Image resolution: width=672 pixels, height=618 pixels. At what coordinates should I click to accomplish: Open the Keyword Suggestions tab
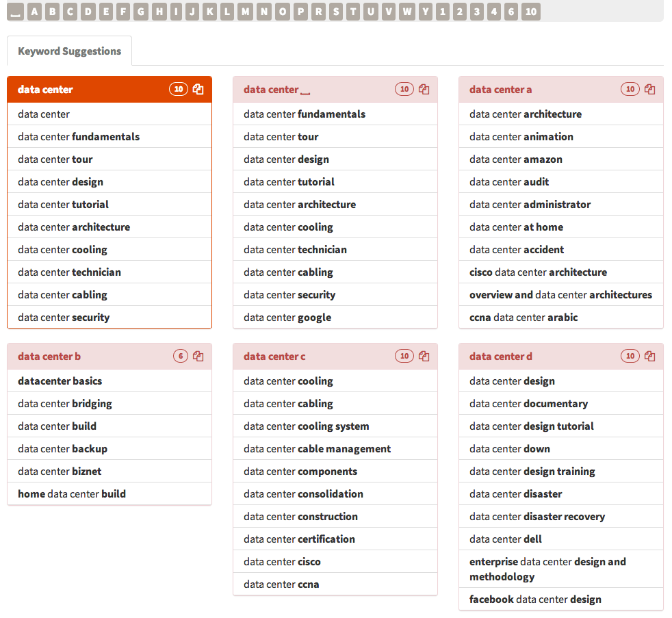[x=69, y=51]
